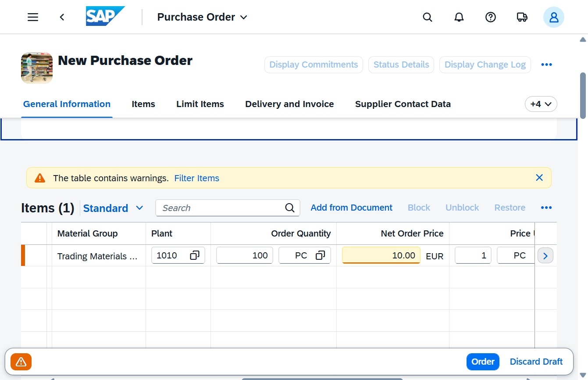
Task: Open notifications bell
Action: coord(459,17)
